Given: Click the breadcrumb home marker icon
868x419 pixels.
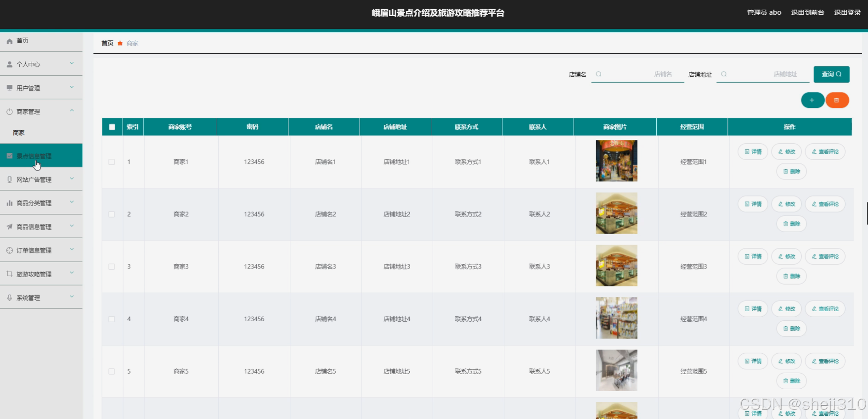Looking at the screenshot, I should 120,43.
